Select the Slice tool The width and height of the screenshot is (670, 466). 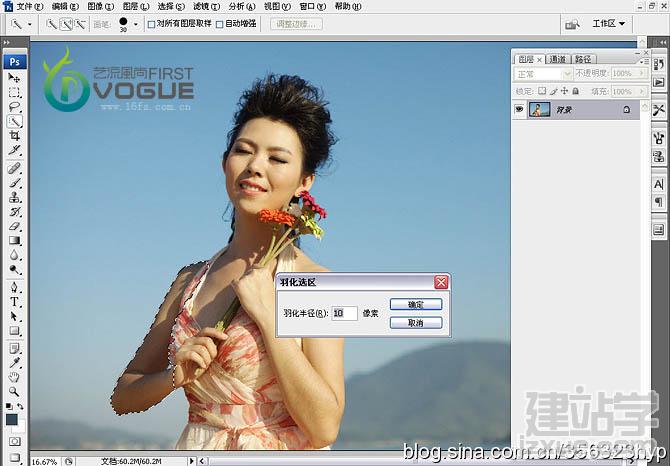click(x=14, y=150)
